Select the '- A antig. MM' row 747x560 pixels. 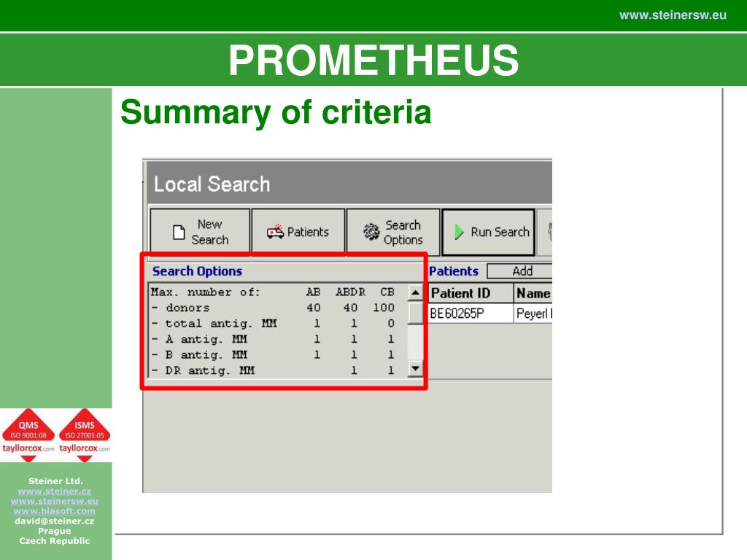click(x=278, y=339)
